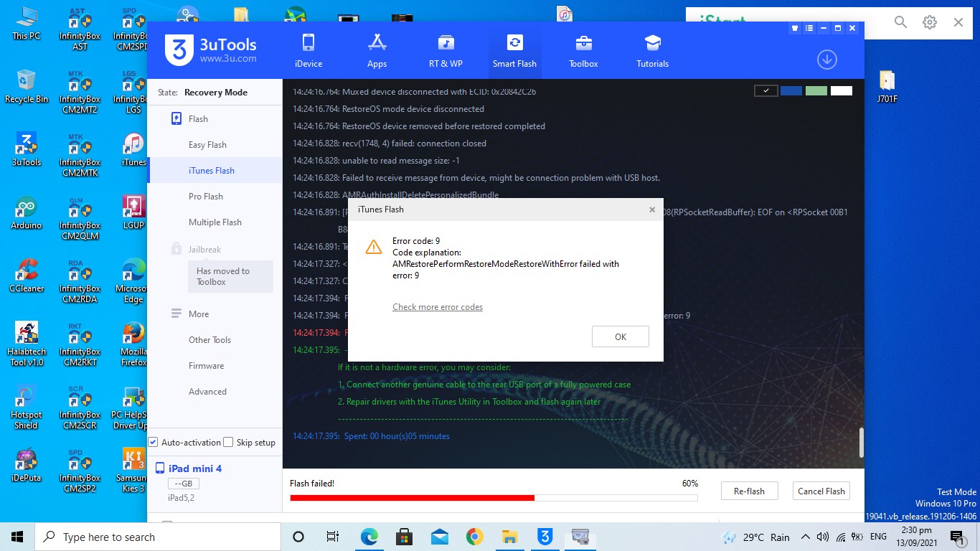Open the downloads circle-arrow icon in 3uTools
Image resolution: width=980 pixels, height=551 pixels.
[827, 60]
